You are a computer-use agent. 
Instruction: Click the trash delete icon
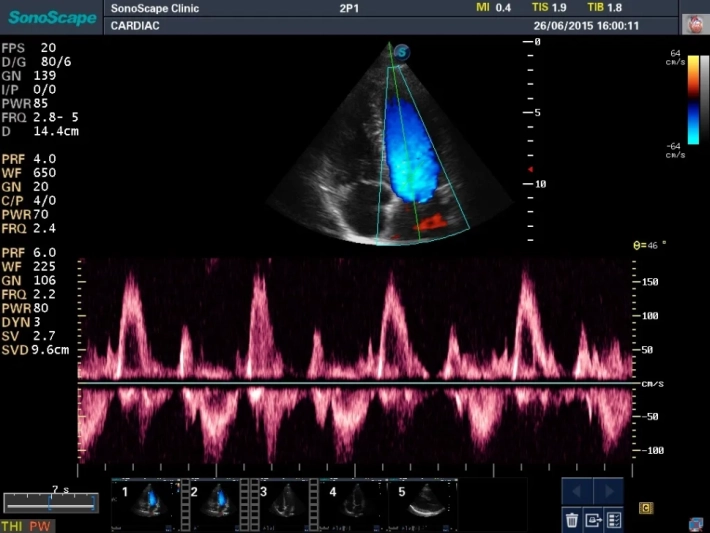tap(572, 519)
